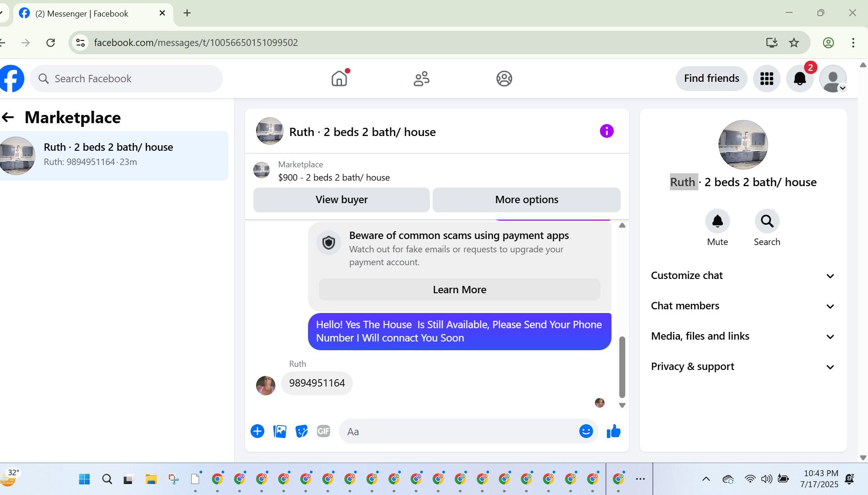
Task: Open the Groups icon in top navigation
Action: [x=504, y=79]
